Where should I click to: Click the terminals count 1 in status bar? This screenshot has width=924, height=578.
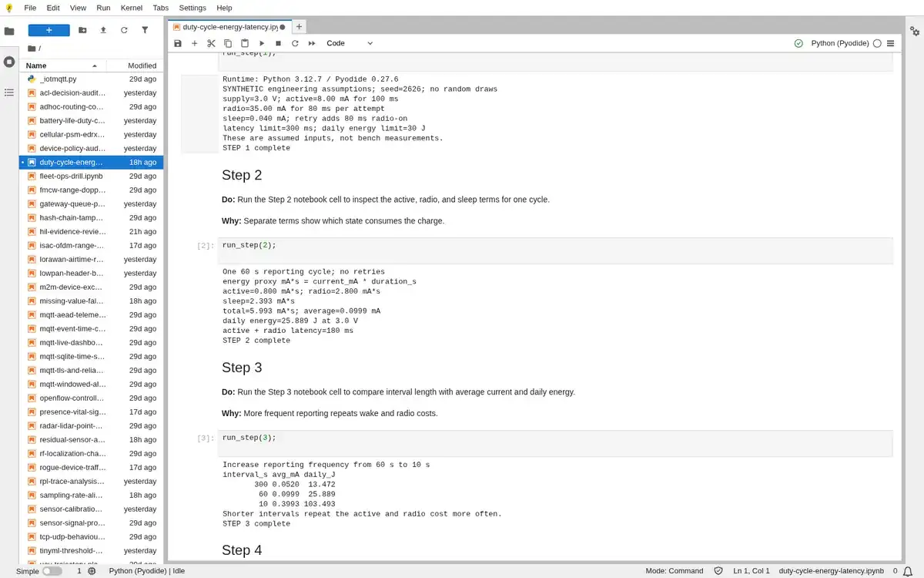79,571
